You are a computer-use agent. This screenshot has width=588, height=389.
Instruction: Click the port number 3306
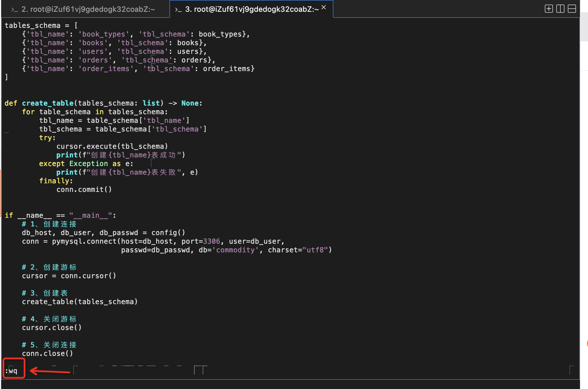click(x=211, y=241)
